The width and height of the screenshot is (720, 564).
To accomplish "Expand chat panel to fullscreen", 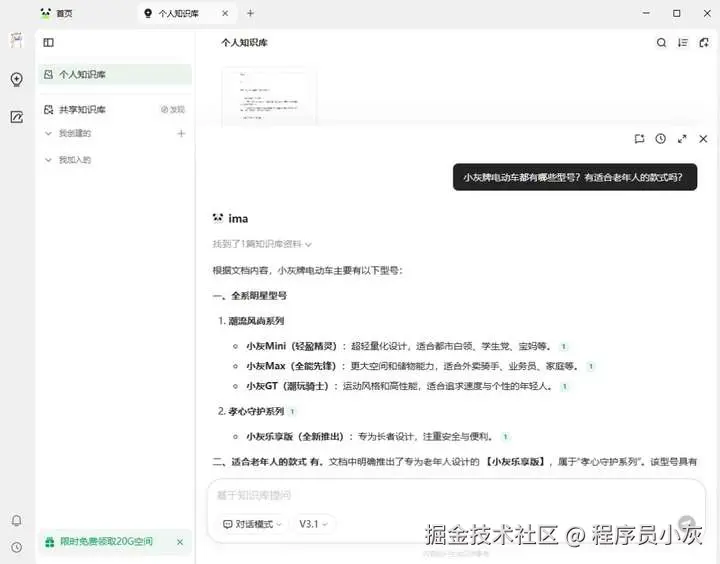I will pos(682,139).
